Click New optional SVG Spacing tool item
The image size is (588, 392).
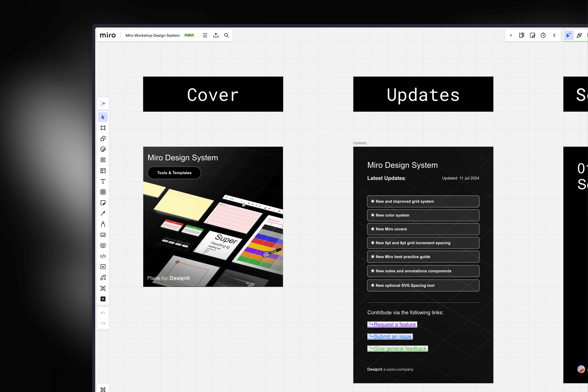click(423, 286)
